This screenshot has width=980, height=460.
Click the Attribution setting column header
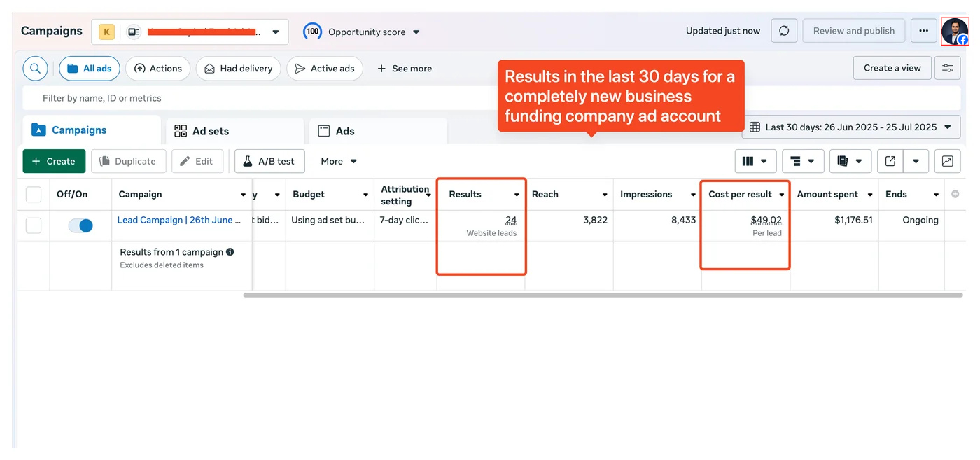tap(405, 195)
